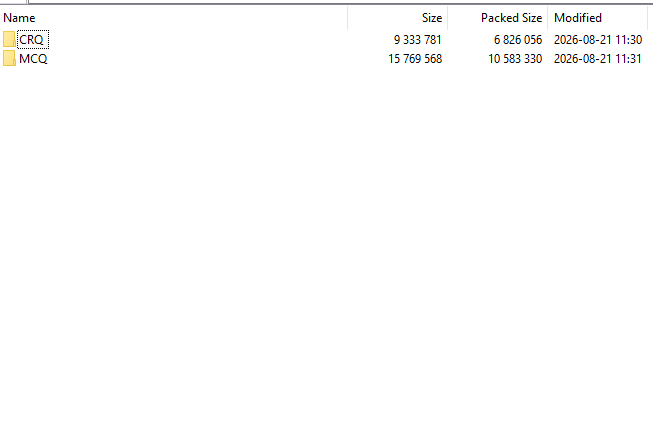
Task: Select the MCQ folder icon
Action: (x=9, y=59)
